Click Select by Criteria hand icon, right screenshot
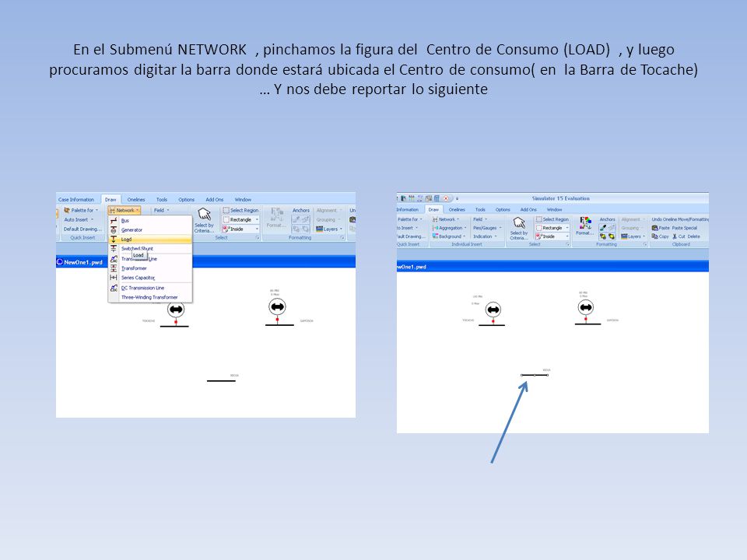 pyautogui.click(x=519, y=222)
